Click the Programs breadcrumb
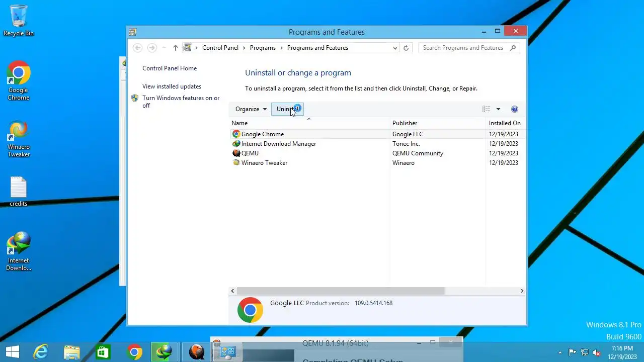This screenshot has width=644, height=362. pyautogui.click(x=263, y=48)
